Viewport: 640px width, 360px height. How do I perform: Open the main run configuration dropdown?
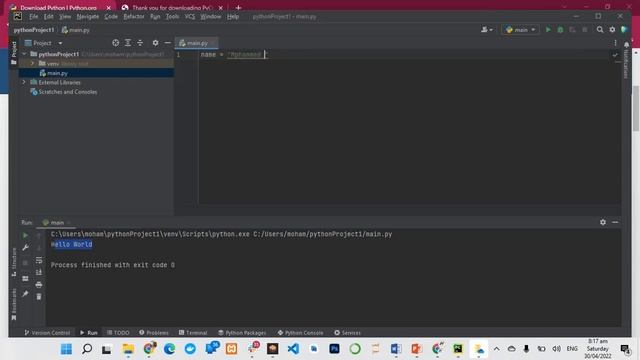click(520, 30)
